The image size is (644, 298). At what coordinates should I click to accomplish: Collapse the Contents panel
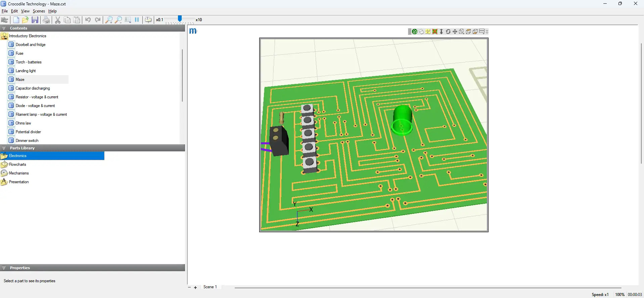4,28
